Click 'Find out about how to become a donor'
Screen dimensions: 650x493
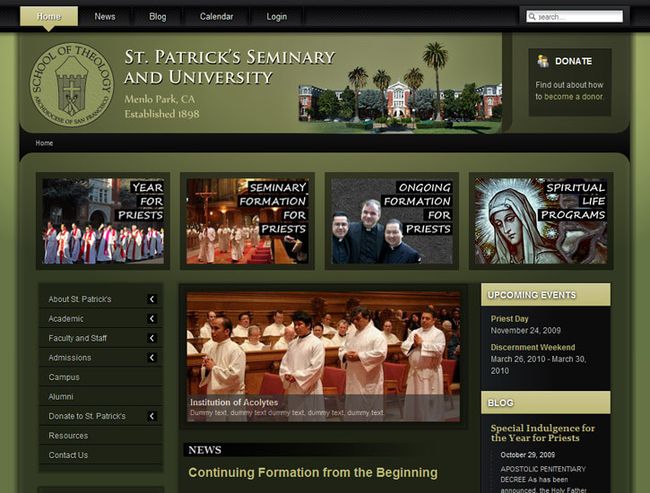tap(570, 90)
